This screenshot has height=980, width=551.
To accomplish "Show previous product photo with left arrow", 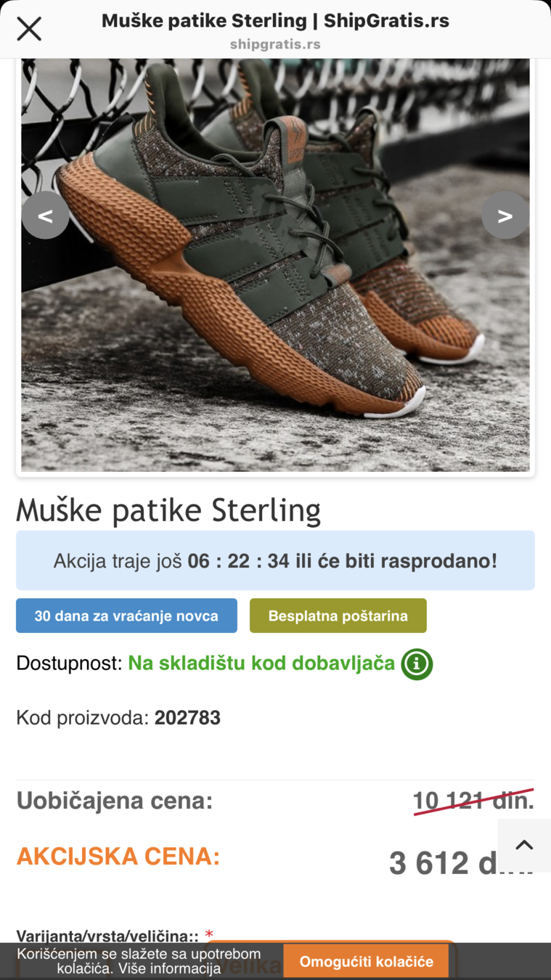I will pyautogui.click(x=45, y=215).
